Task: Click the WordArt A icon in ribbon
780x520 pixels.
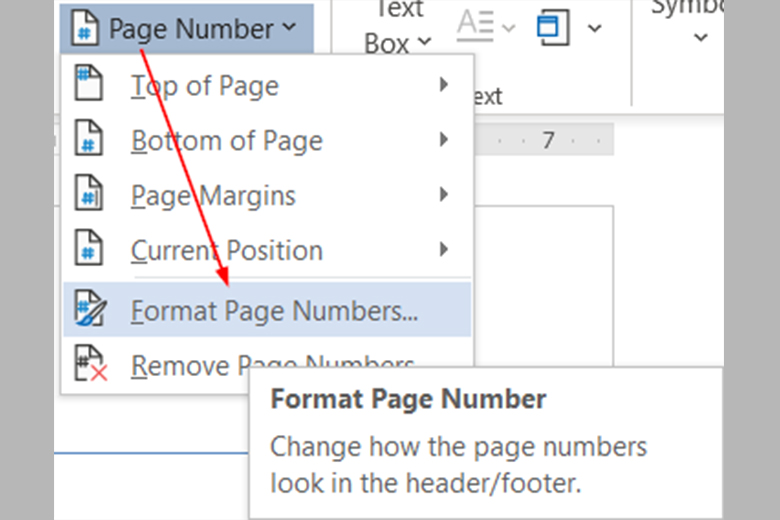Action: coord(476,26)
